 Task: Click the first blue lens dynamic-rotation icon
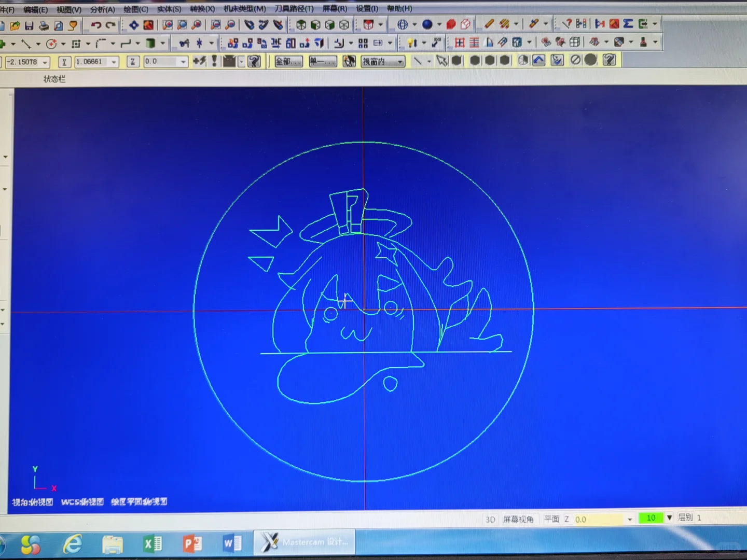coord(249,25)
